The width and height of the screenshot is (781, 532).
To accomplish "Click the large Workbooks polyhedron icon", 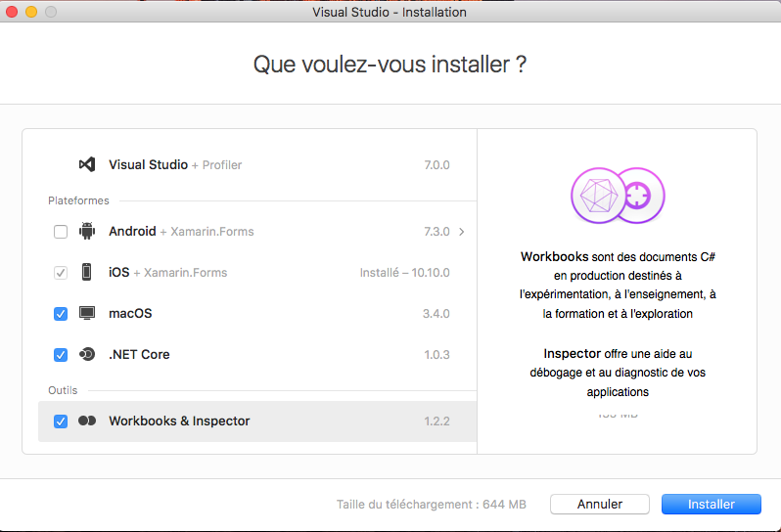I will tap(598, 195).
